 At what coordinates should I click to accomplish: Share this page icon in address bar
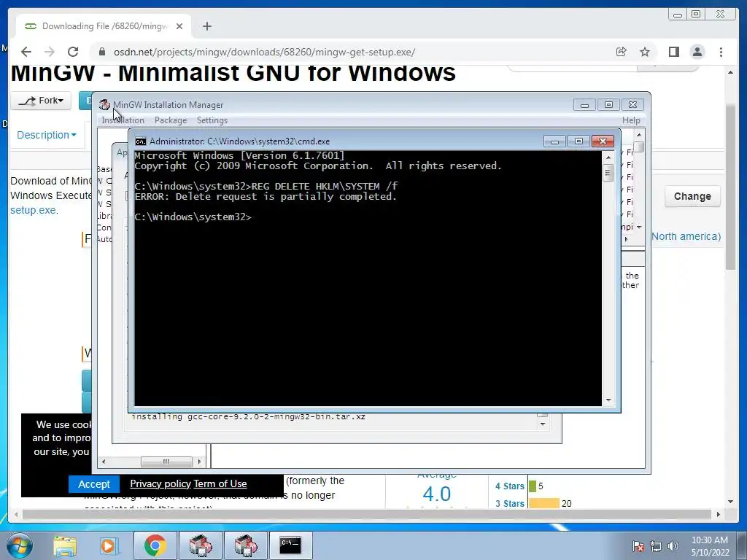coord(622,52)
